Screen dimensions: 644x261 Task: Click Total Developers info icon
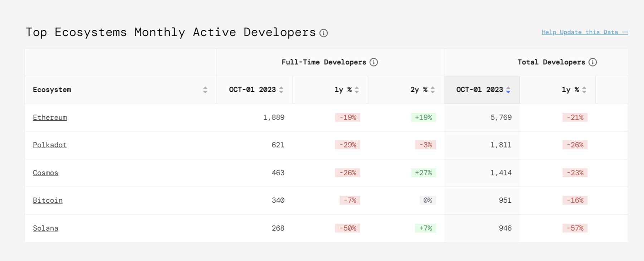click(x=592, y=62)
